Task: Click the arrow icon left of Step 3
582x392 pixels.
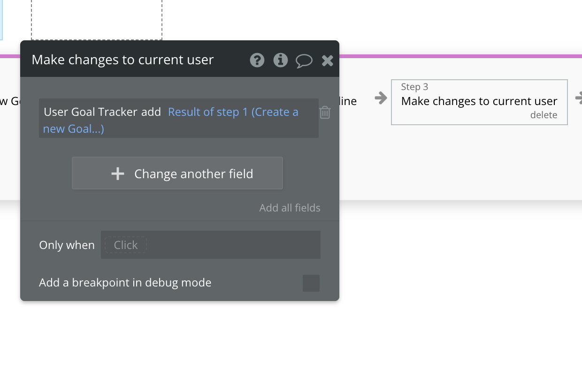Action: coord(381,98)
